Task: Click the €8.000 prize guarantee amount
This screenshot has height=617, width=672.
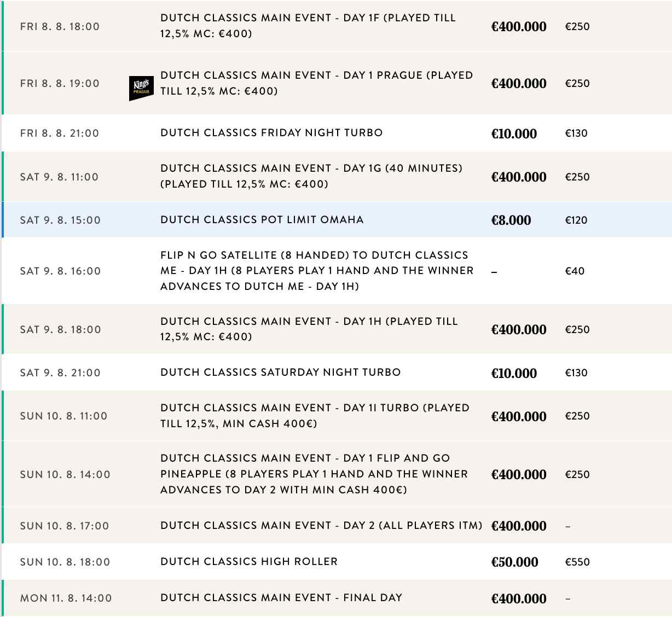Action: [511, 220]
